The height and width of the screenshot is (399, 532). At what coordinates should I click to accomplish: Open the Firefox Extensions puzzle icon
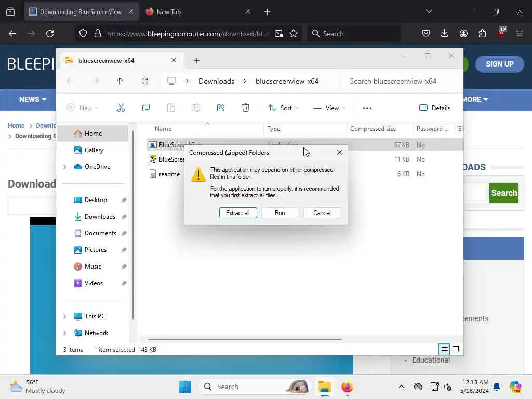coord(482,33)
